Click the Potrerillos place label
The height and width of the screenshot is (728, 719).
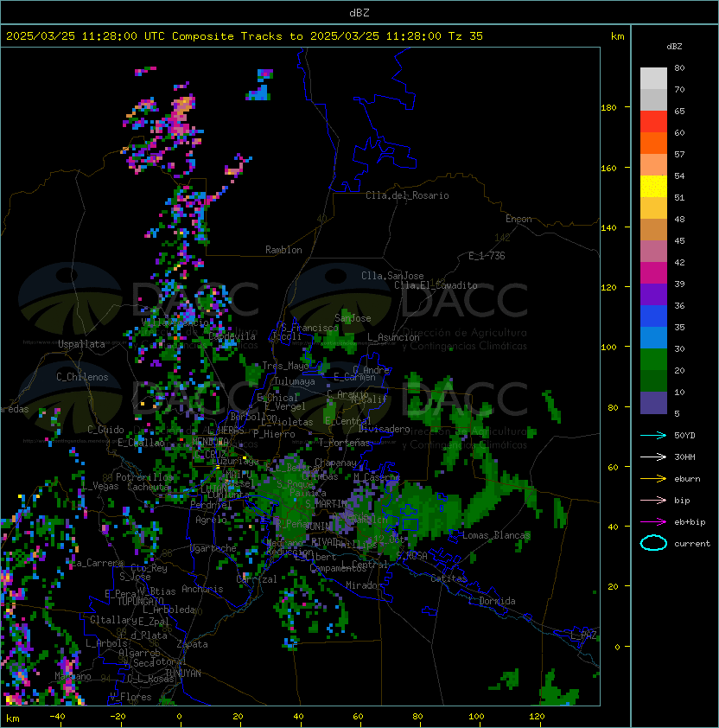(x=144, y=477)
